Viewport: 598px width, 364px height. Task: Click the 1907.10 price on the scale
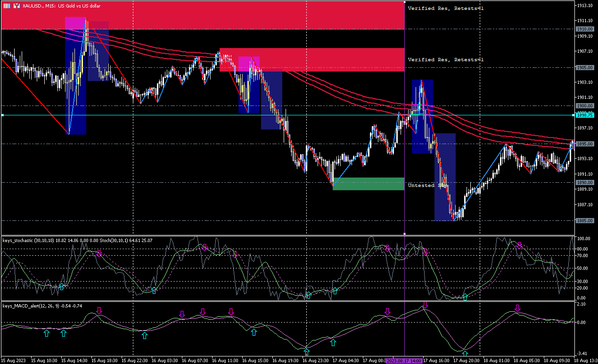[x=585, y=51]
